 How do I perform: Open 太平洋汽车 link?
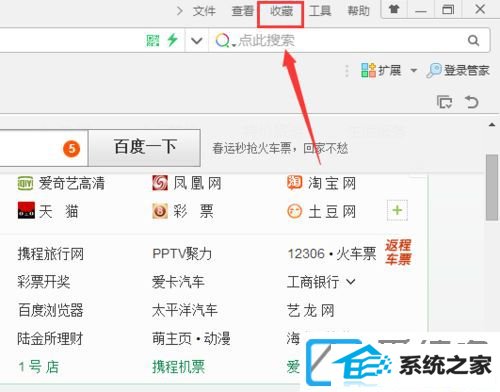185,310
